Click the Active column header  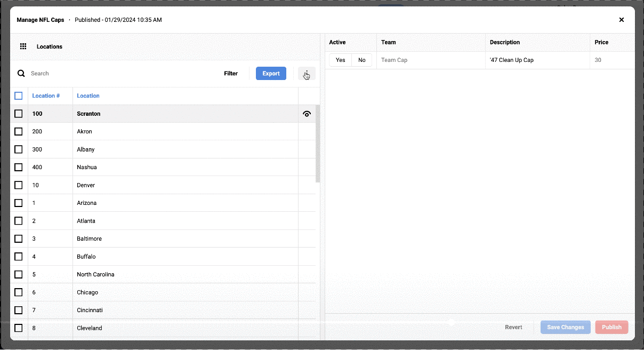point(337,42)
